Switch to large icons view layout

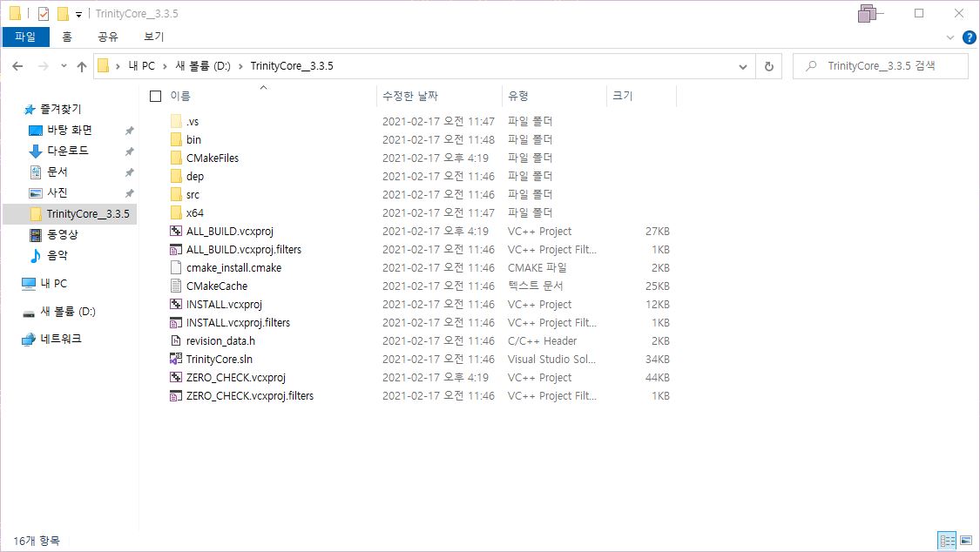(x=965, y=540)
